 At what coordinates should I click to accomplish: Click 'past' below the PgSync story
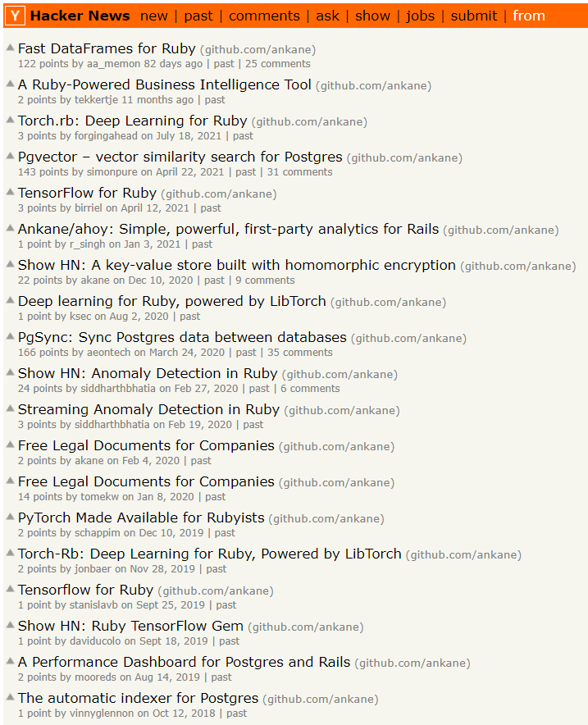pos(248,352)
